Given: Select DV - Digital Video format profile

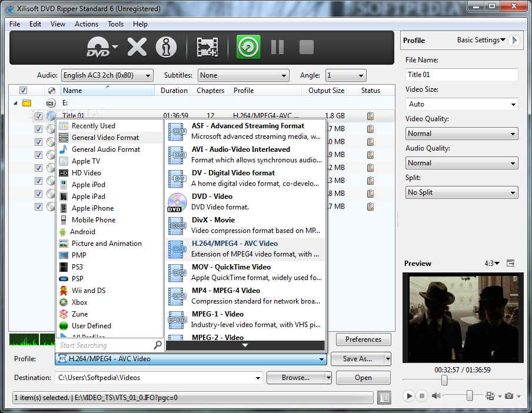Looking at the screenshot, I should tap(245, 178).
